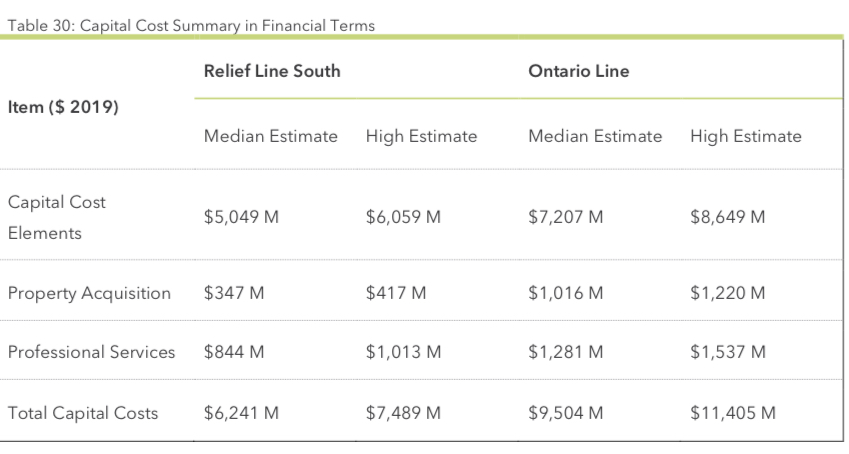Image resolution: width=849 pixels, height=454 pixels.
Task: Select the $8,649 M value
Action: point(727,217)
